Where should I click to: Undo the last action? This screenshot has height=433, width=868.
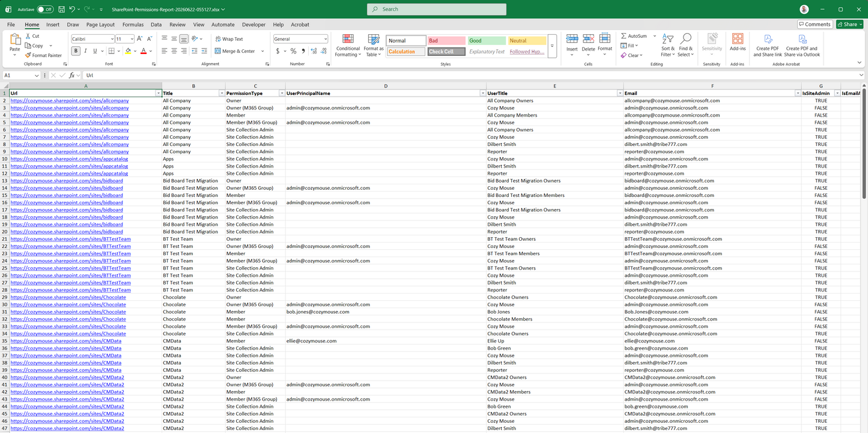click(x=72, y=9)
